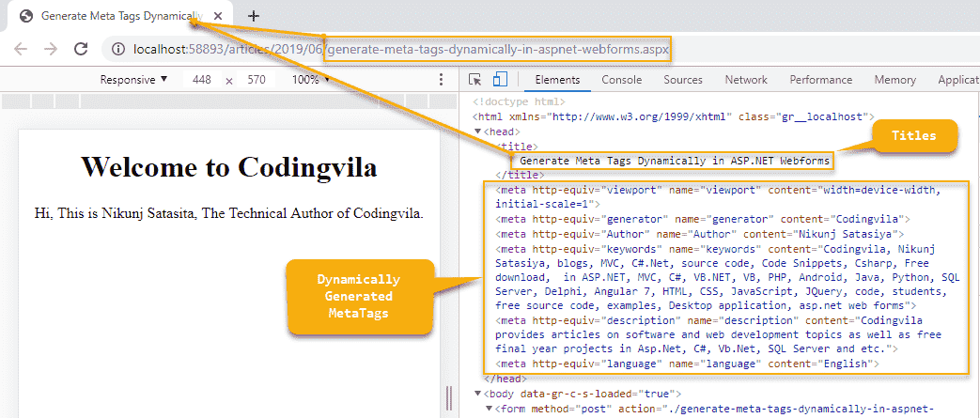Screen dimensions: 980x418
Task: Select the html xmlns element line
Action: tap(673, 116)
